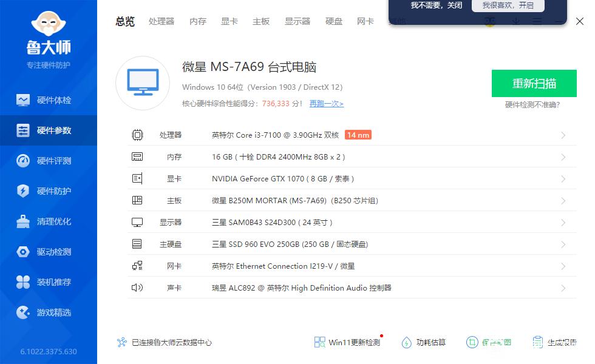Expand the 网卡 Ethernet I219-V row chevron
Viewport: 595px width, 364px height.
pos(563,266)
